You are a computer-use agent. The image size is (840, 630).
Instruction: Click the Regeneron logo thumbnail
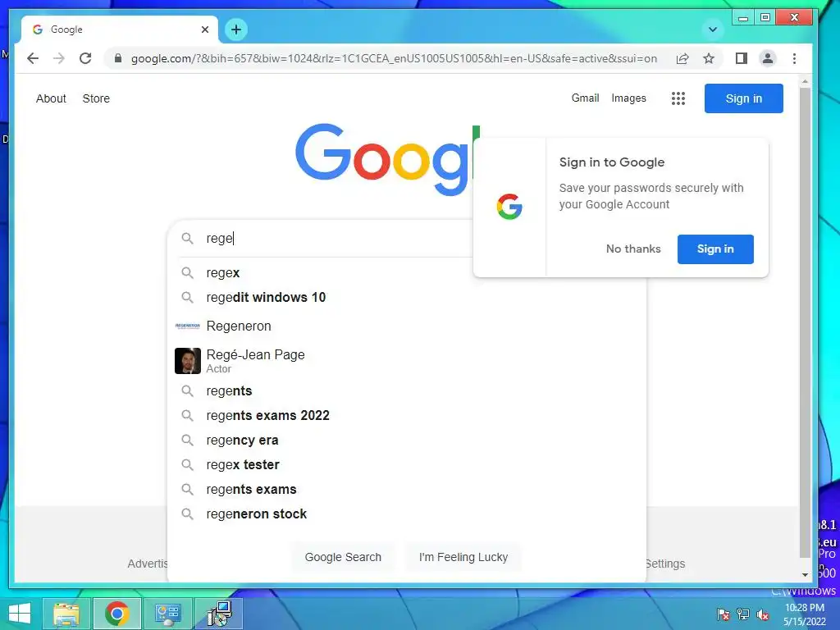[188, 326]
